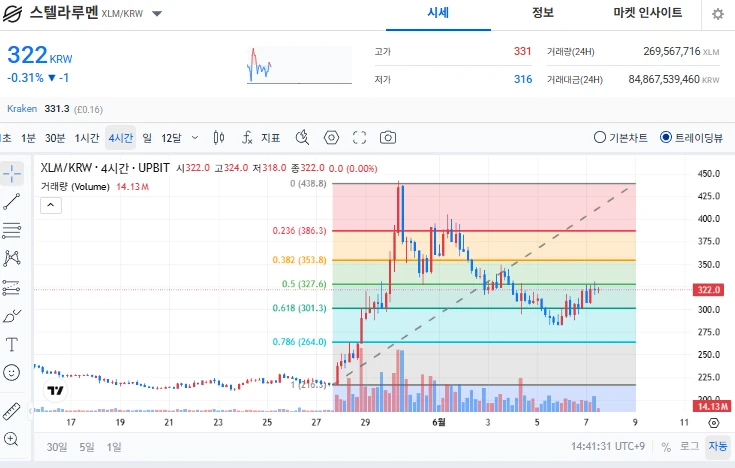Click the 6월 date axis label
This screenshot has width=735, height=468.
pos(439,423)
